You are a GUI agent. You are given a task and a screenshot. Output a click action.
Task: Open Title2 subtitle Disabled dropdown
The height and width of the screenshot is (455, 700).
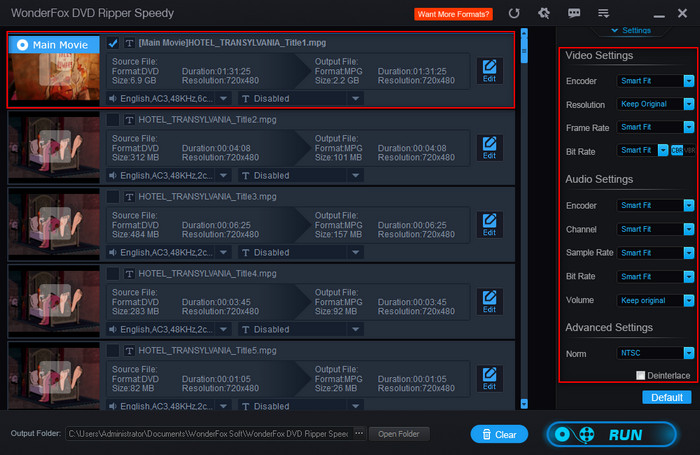click(355, 175)
